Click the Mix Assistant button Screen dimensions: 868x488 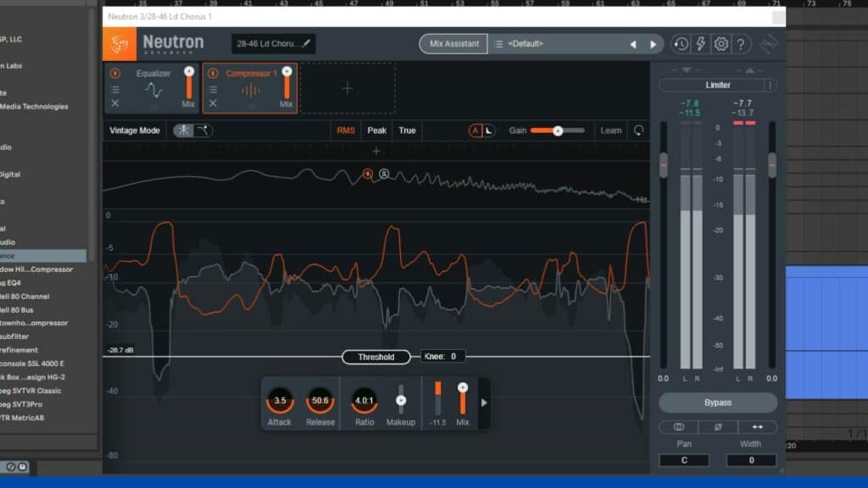coord(453,44)
